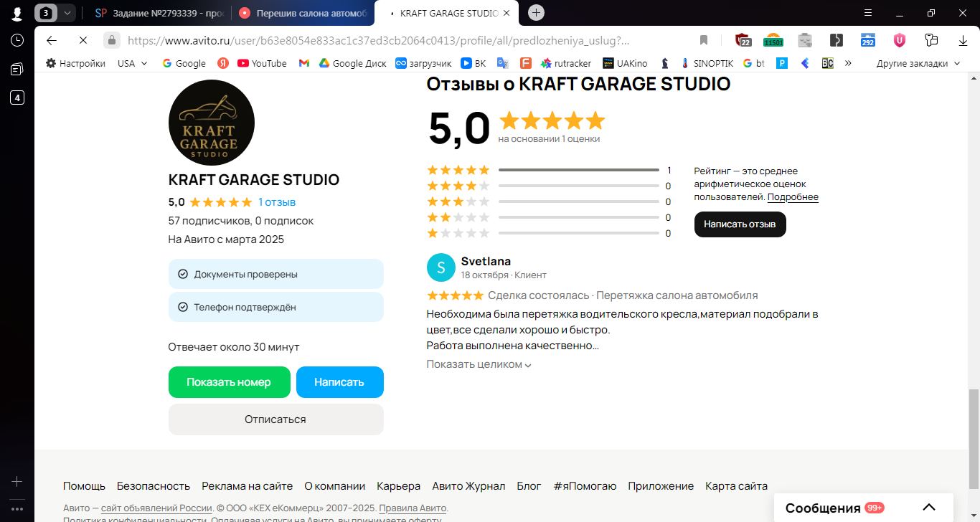980x522 pixels.
Task: Open the extensions puzzle-like icon
Action: click(931, 40)
